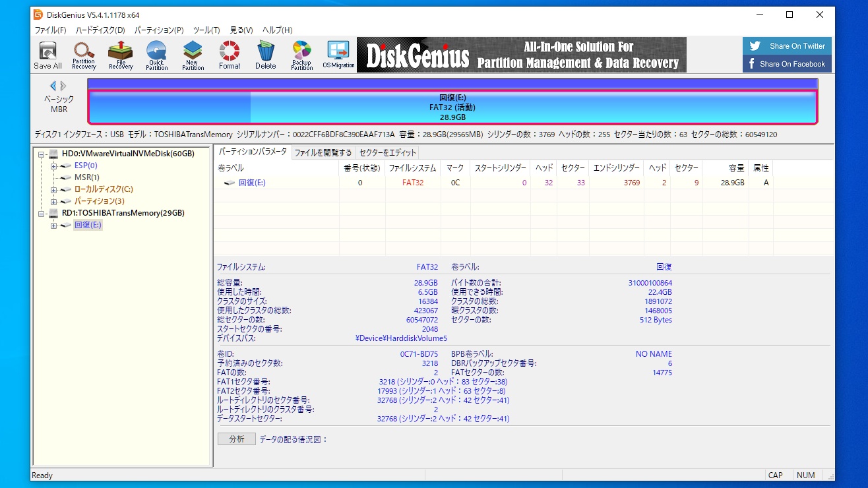Select HD0:VMwareVirtualNVMeDisk(60GB) in tree
The image size is (868, 488).
[x=128, y=154]
